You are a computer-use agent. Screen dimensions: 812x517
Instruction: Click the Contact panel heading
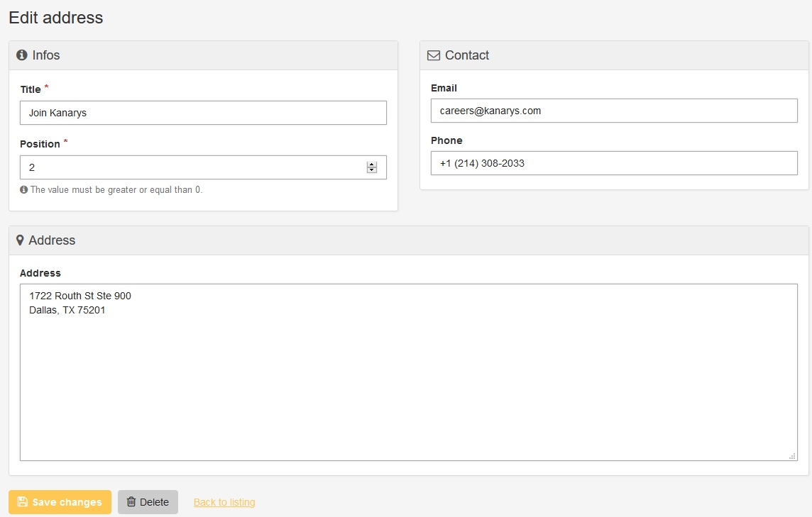tap(466, 55)
